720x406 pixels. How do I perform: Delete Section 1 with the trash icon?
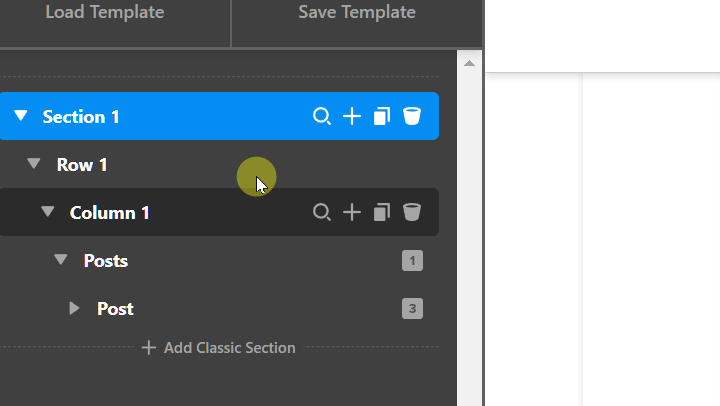(411, 117)
